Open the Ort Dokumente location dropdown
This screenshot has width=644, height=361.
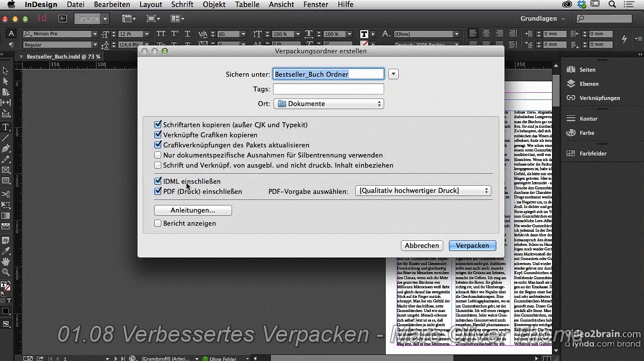pos(329,104)
